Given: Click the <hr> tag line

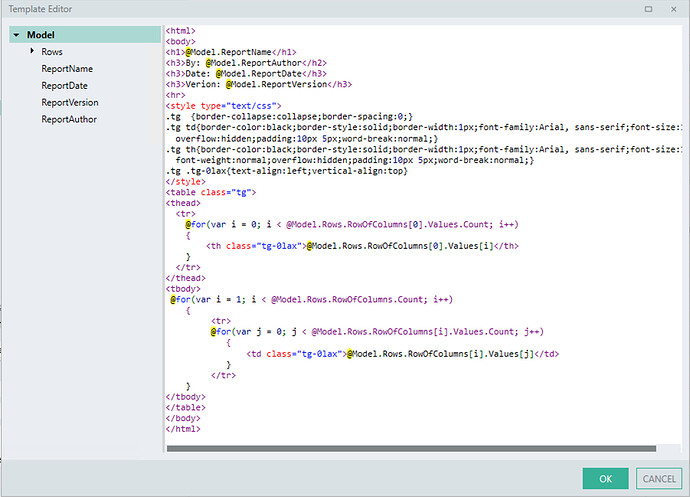Looking at the screenshot, I should pos(176,95).
